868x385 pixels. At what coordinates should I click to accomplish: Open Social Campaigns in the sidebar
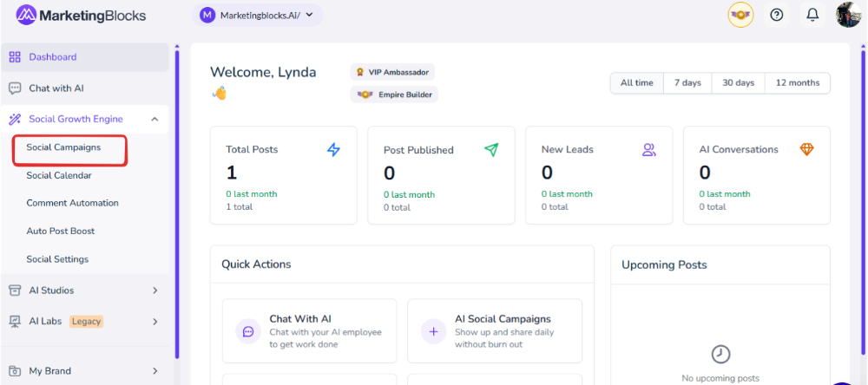point(63,147)
